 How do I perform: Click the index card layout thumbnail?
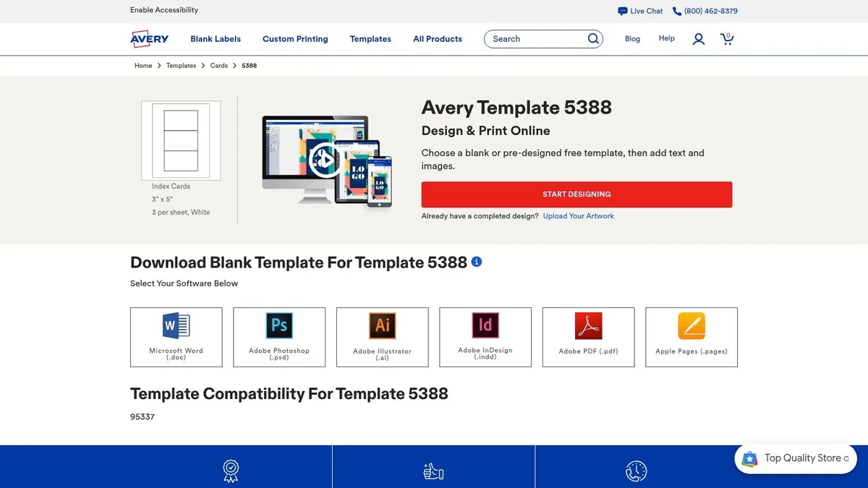pyautogui.click(x=181, y=140)
